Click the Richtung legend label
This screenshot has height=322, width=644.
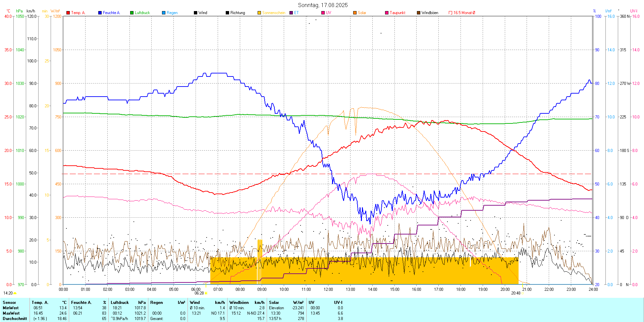click(x=237, y=13)
